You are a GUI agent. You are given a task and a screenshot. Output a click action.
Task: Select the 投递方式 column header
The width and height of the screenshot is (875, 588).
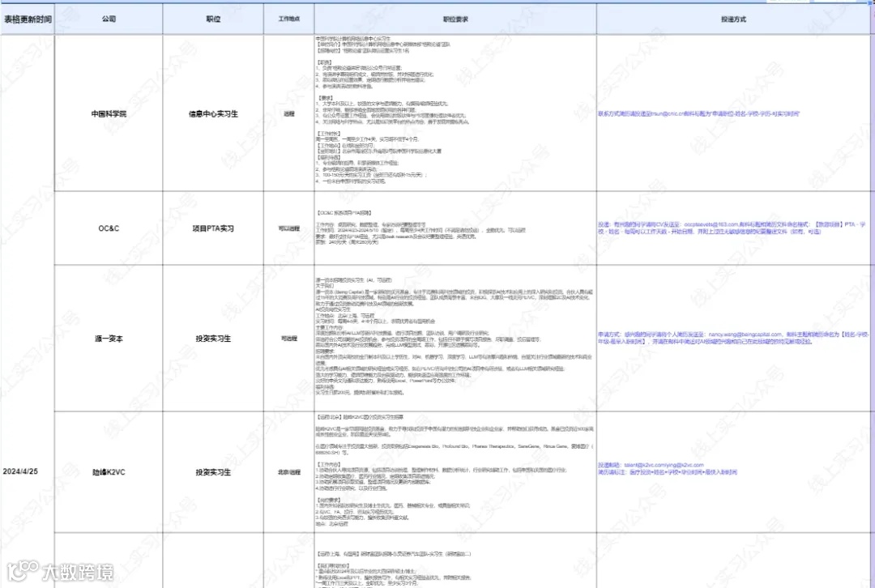[733, 19]
